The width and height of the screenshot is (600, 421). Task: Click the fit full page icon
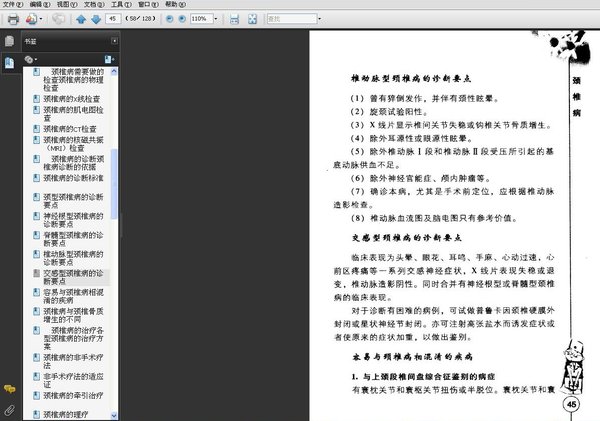coord(253,19)
